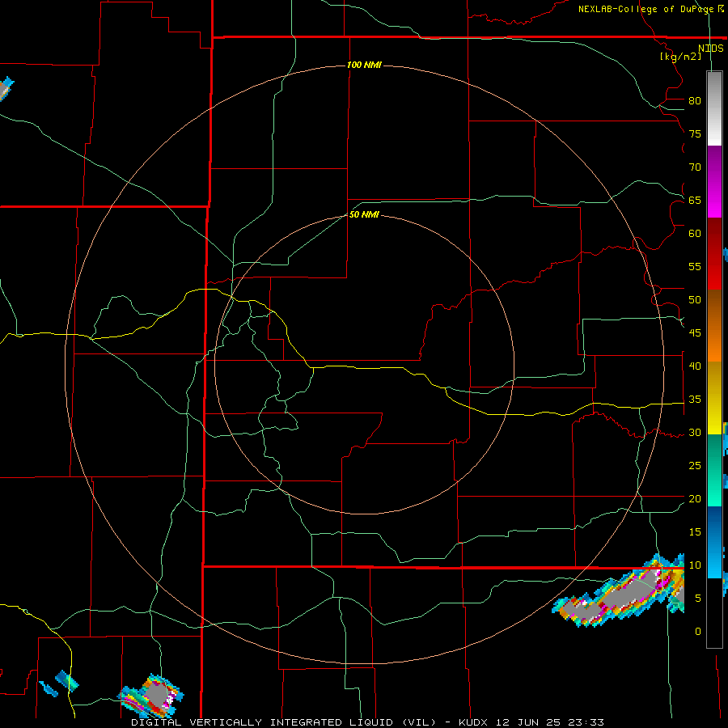Click the legend value 35

[x=695, y=400]
